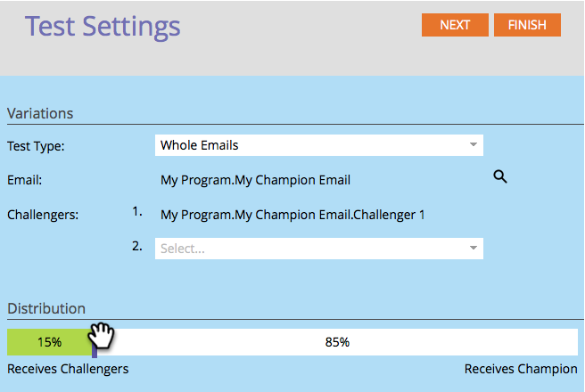Screen dimensions: 585x392
Task: Click the green 15% distribution segment
Action: [x=49, y=342]
